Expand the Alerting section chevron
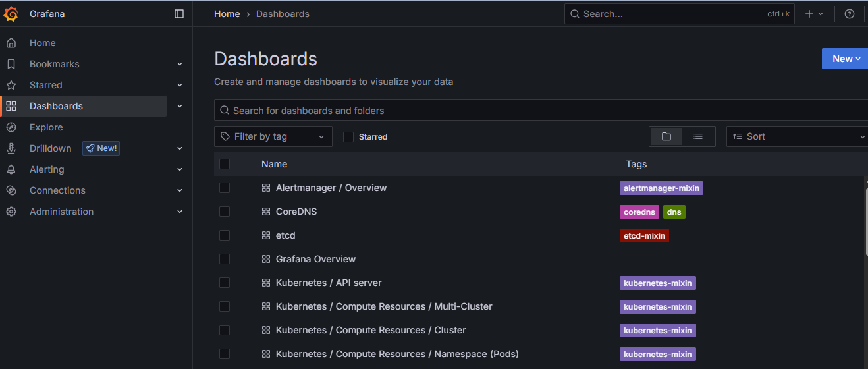Screen dimensions: 868x369 pyautogui.click(x=180, y=169)
